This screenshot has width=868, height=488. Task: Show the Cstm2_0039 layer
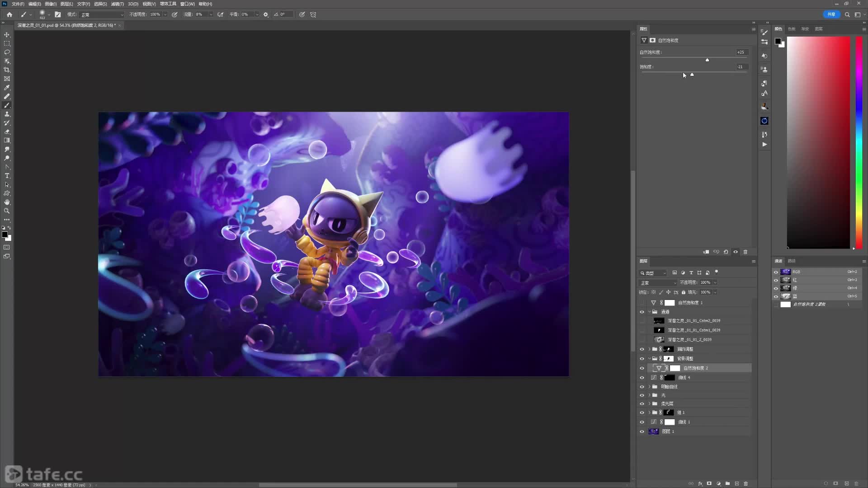642,321
